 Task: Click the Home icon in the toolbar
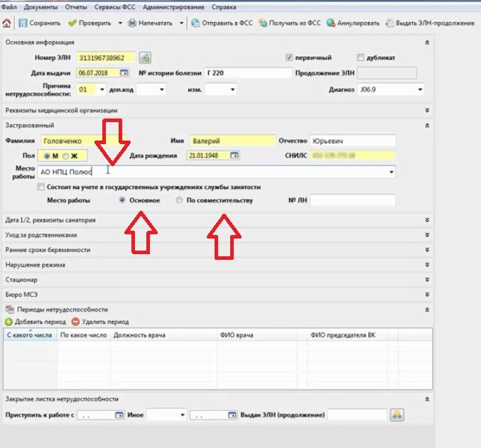7,23
